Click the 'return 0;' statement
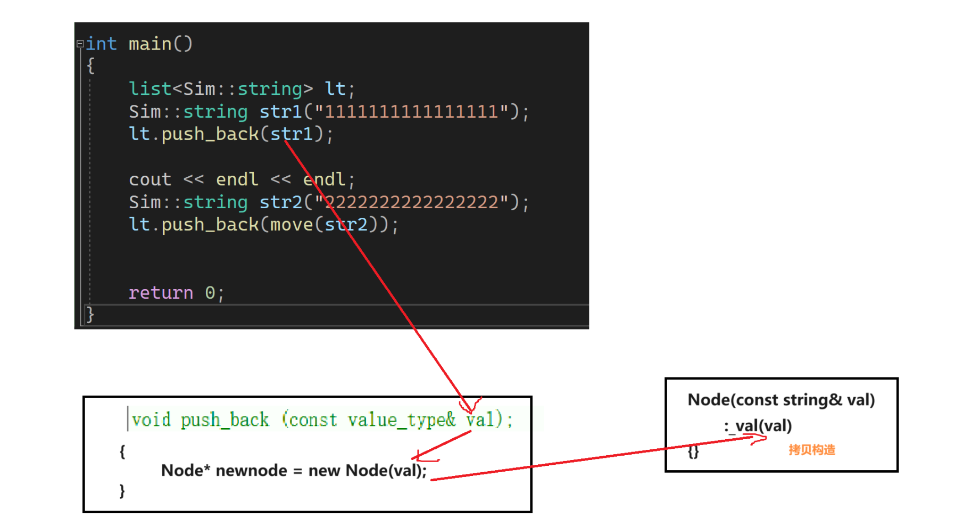This screenshot has height=526, width=980. [x=177, y=292]
